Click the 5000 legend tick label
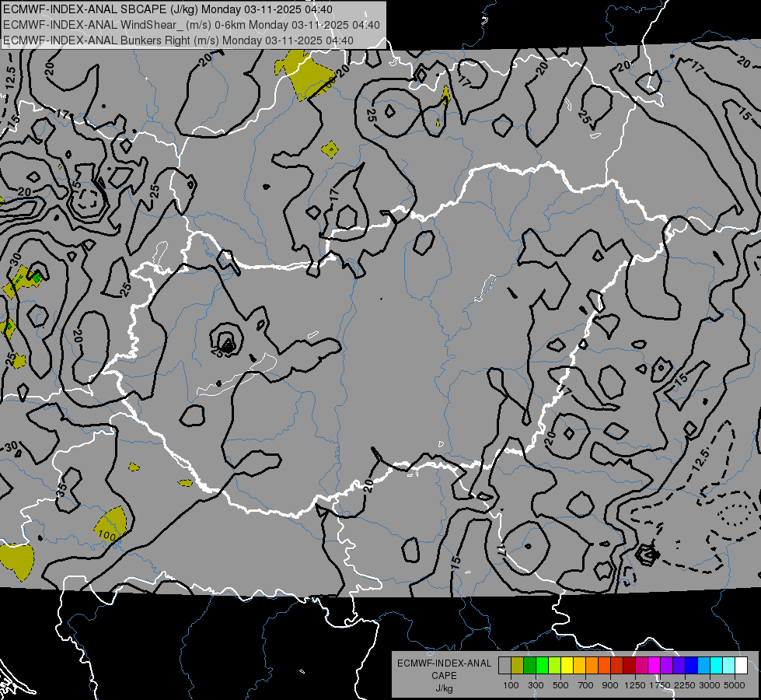 pos(735,685)
